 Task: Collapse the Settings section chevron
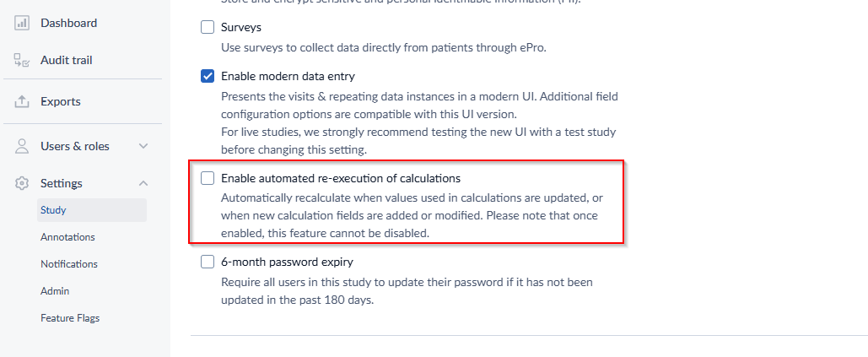point(143,183)
